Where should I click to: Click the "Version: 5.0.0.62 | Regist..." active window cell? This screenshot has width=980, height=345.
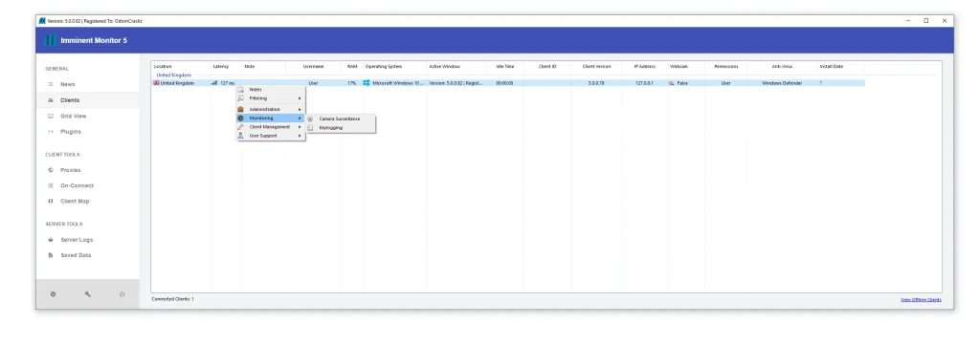pos(457,83)
